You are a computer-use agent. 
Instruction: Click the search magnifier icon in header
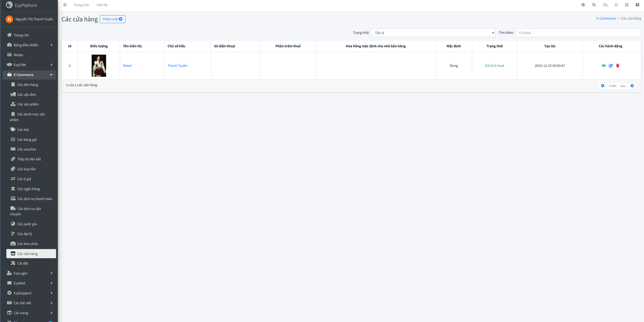pyautogui.click(x=594, y=5)
